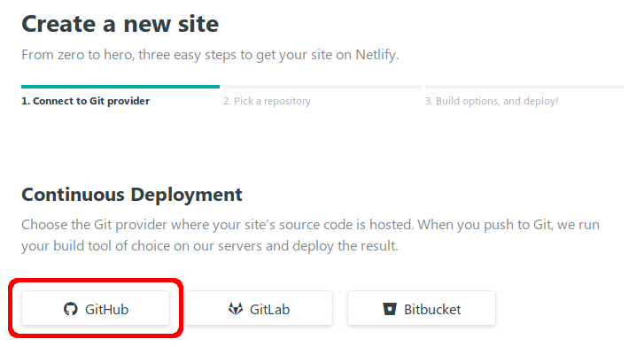Choose the GitHub provider button
The image size is (644, 347).
point(96,308)
